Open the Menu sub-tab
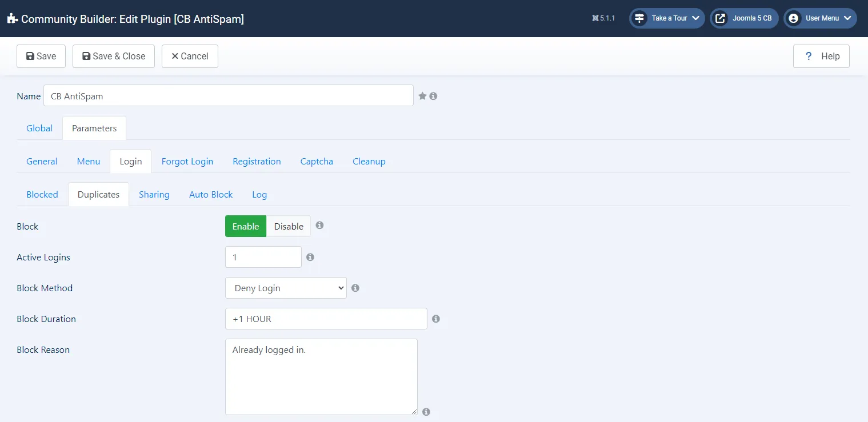The image size is (868, 422). tap(89, 161)
